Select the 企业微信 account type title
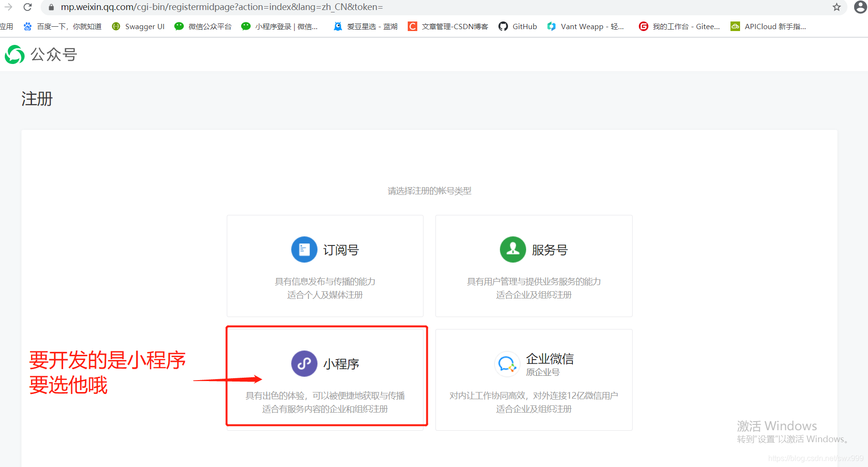The image size is (868, 467). [550, 359]
